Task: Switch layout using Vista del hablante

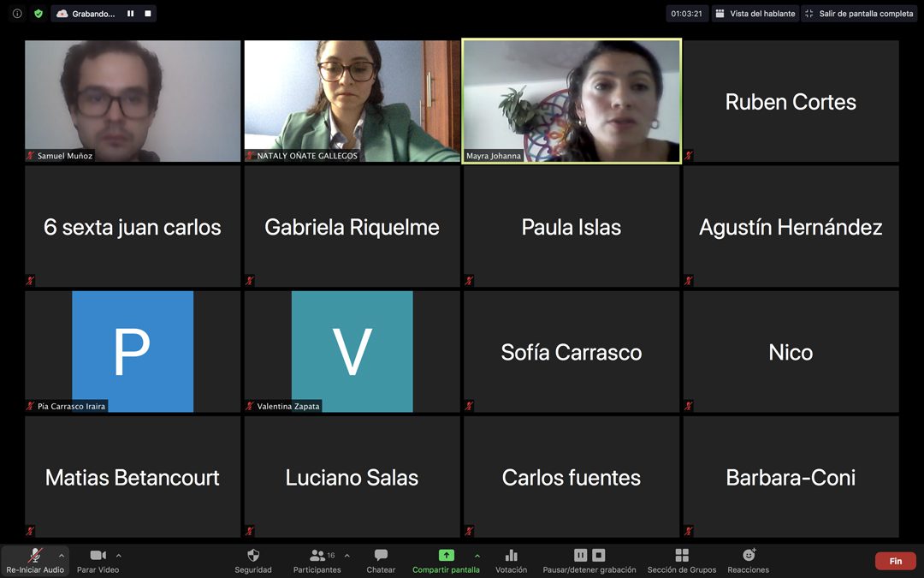Action: (x=755, y=14)
